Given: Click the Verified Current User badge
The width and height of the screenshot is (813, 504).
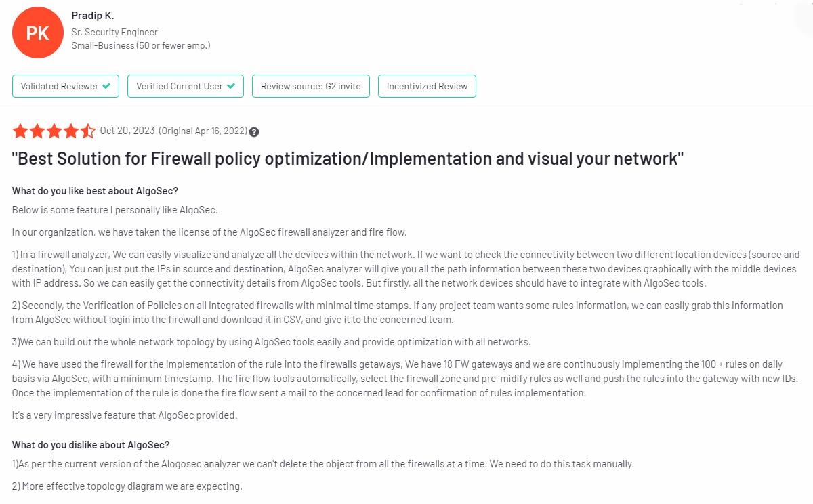Looking at the screenshot, I should coord(186,86).
